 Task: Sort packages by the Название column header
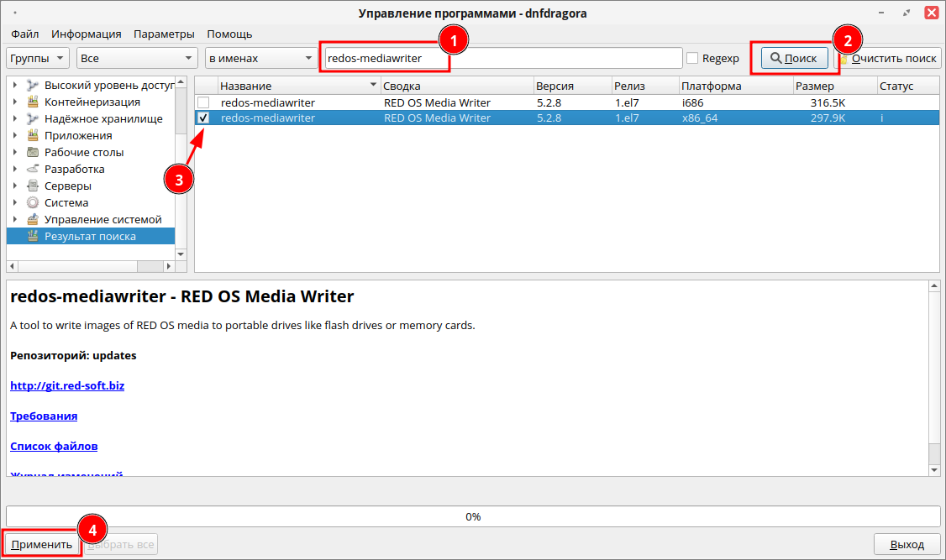point(298,86)
